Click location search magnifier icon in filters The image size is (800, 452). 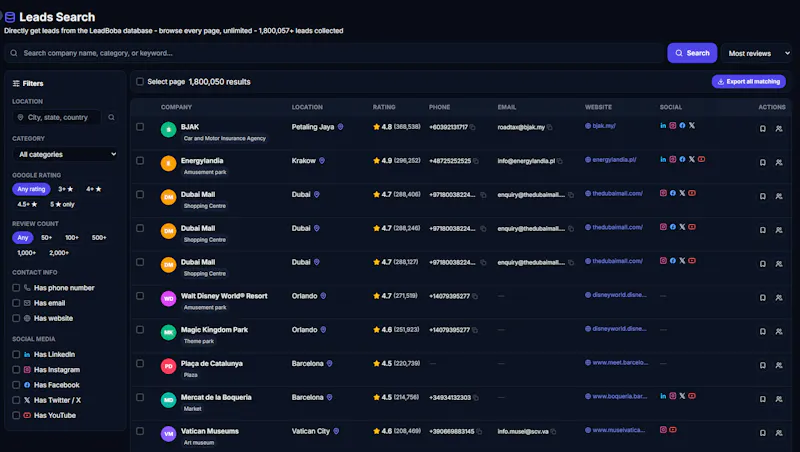111,117
